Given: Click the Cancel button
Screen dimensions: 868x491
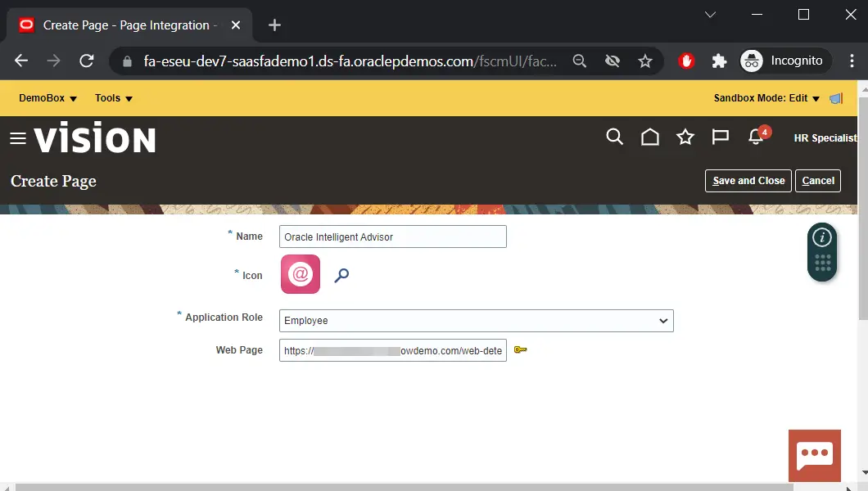Looking at the screenshot, I should coord(817,181).
